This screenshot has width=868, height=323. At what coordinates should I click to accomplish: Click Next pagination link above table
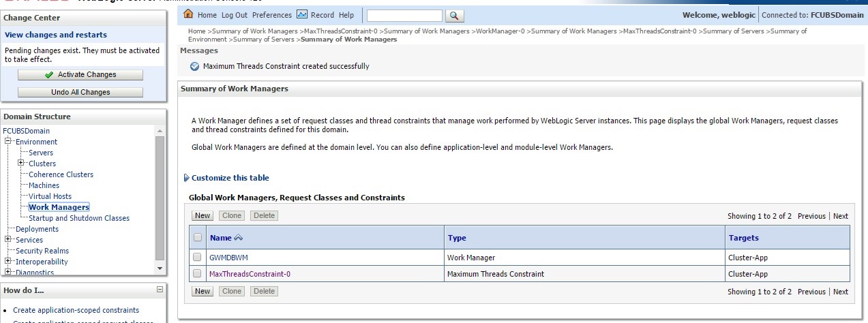click(841, 216)
